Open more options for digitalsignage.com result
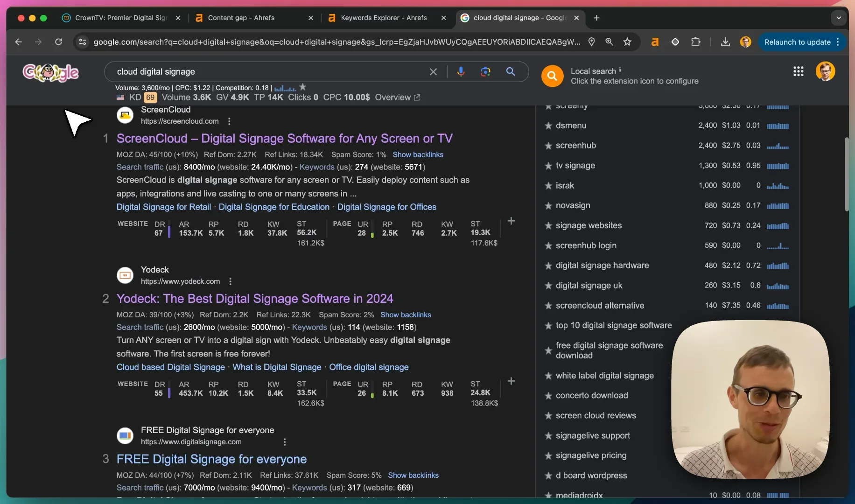 [285, 442]
